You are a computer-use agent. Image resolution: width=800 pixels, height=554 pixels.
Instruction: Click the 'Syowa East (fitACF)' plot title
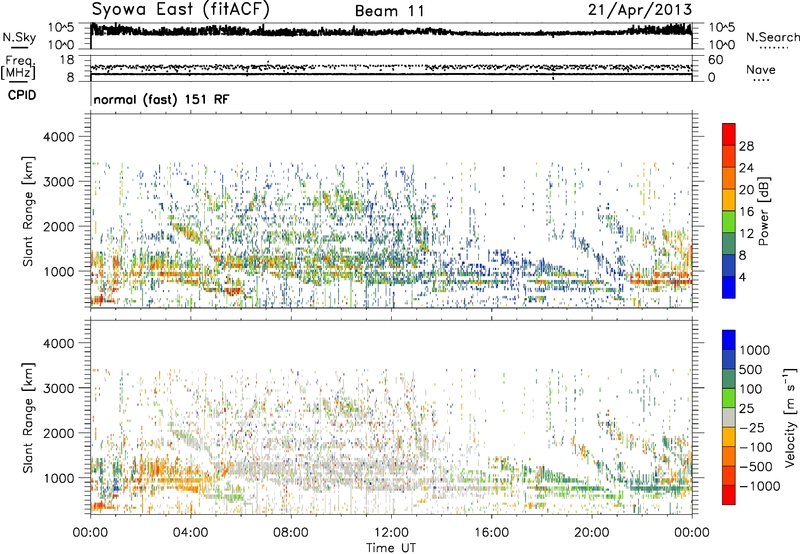181,10
